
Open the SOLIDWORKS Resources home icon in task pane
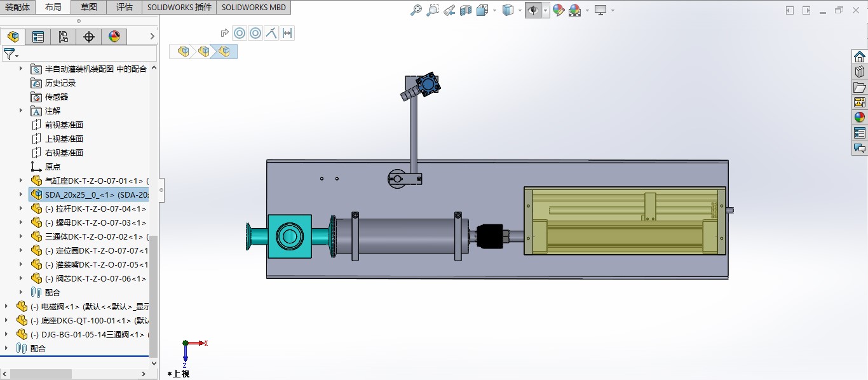click(860, 57)
